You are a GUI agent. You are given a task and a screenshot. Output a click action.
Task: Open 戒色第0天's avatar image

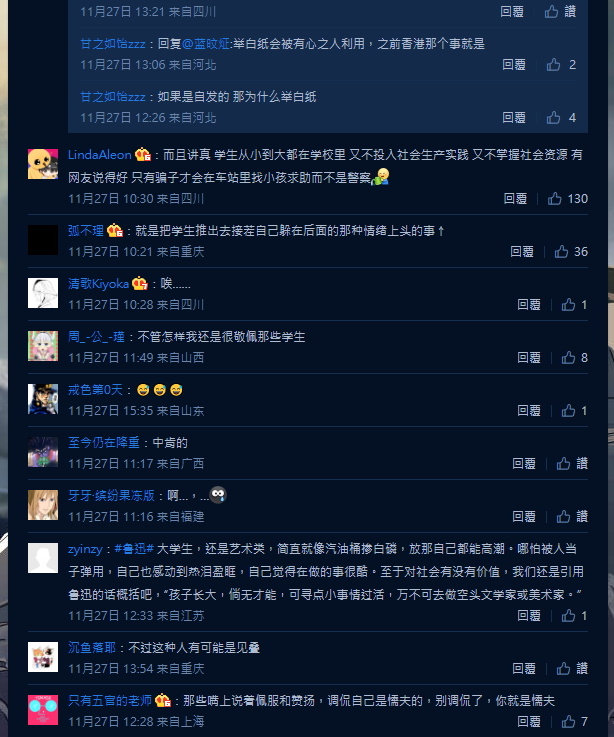[43, 399]
